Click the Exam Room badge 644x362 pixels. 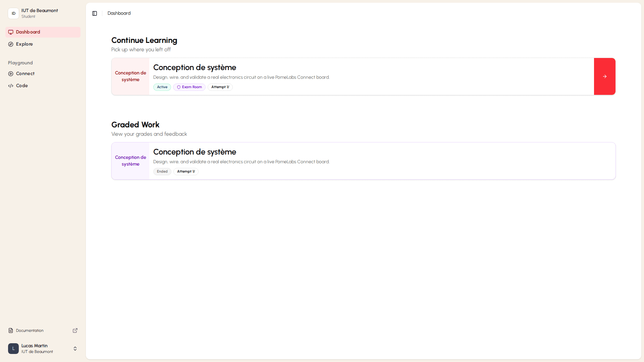click(189, 87)
